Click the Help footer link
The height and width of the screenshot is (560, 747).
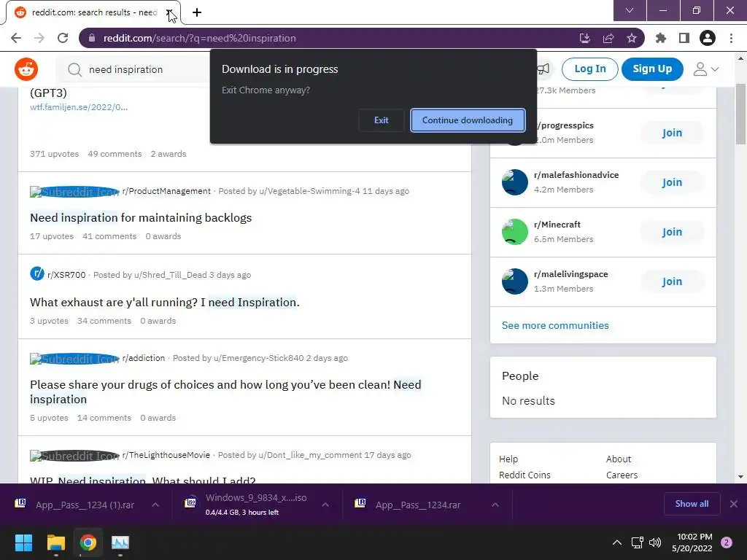508,459
